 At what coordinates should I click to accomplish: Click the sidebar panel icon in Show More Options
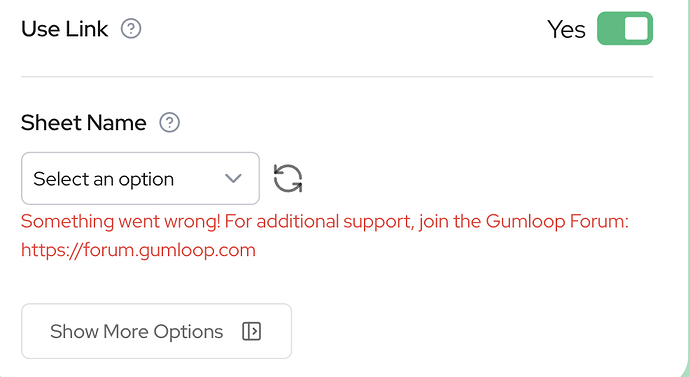pyautogui.click(x=252, y=331)
